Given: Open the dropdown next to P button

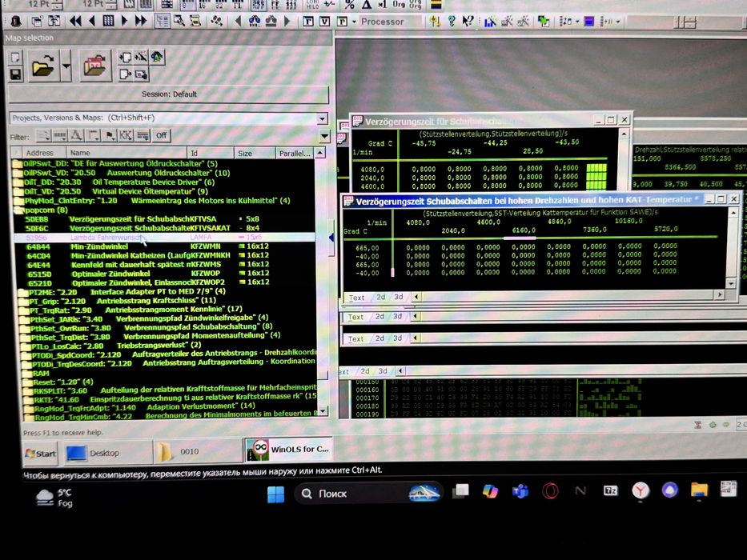Looking at the screenshot, I should 354,22.
